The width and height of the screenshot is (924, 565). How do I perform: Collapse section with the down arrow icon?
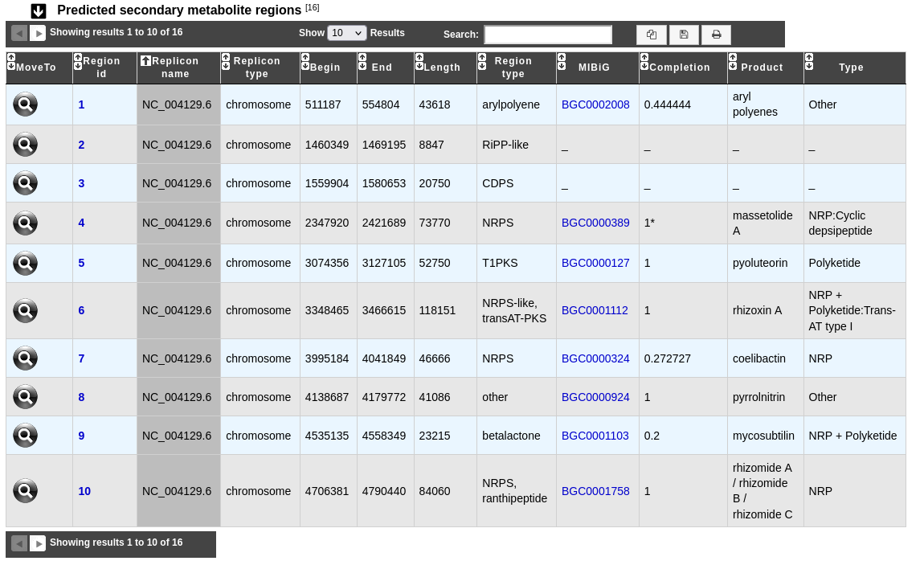pyautogui.click(x=39, y=10)
